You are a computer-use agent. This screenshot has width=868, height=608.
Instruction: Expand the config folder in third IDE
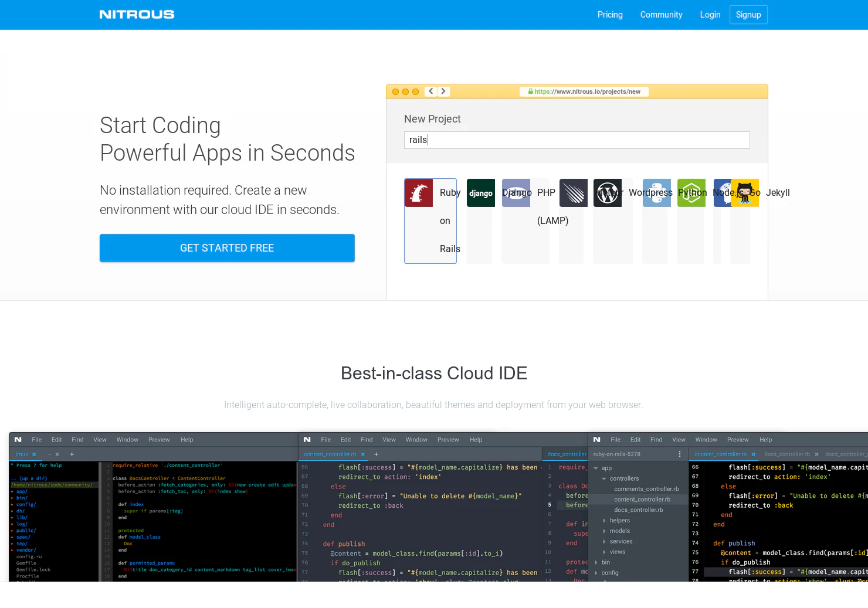pos(596,573)
